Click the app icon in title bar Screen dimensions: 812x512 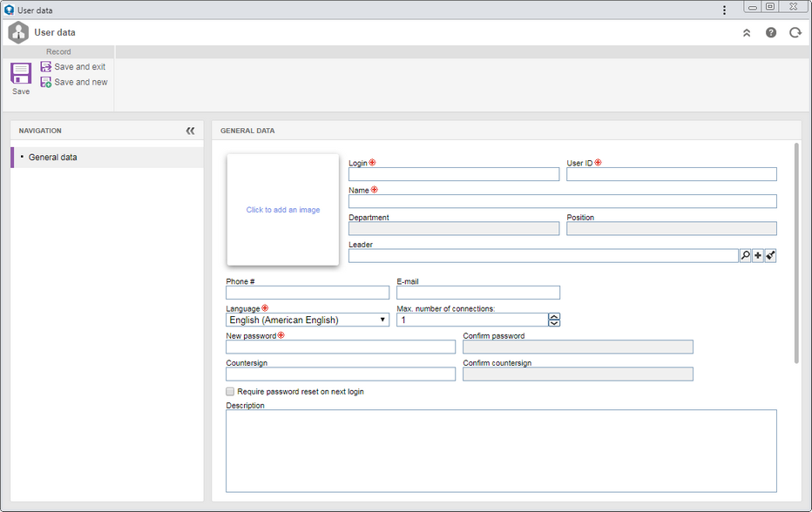[x=9, y=10]
